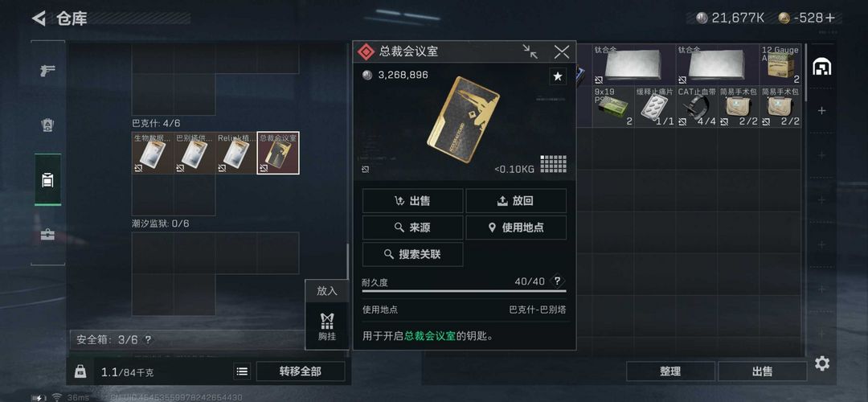Add a new stash tab with plus

(x=822, y=111)
